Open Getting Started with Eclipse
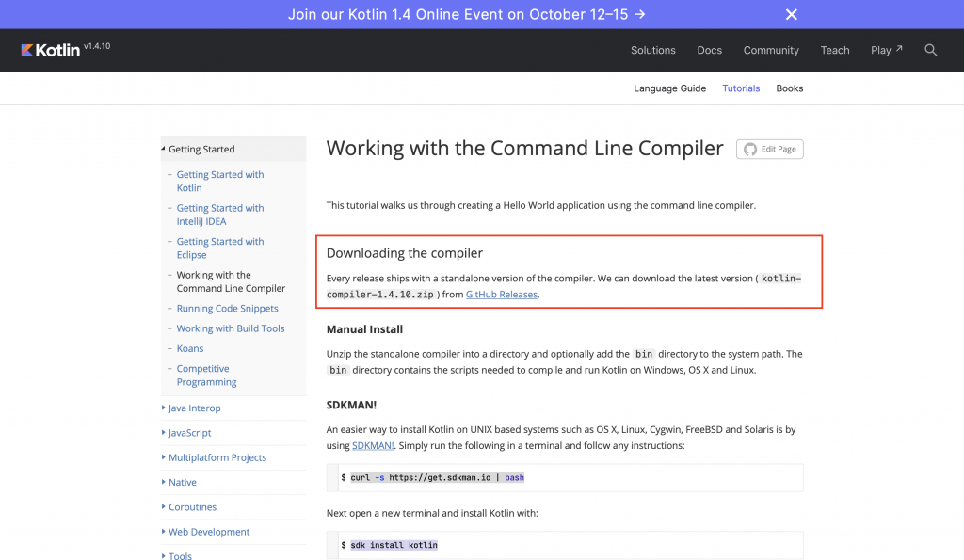The width and height of the screenshot is (964, 560). [x=220, y=248]
